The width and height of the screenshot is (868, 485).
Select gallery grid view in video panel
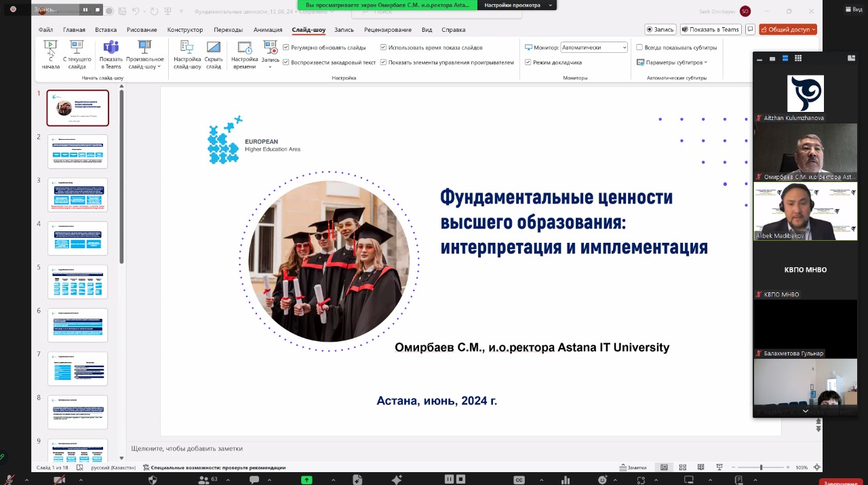[798, 58]
